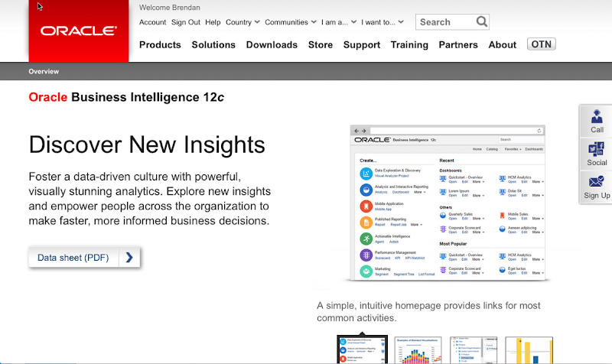Click the large BI homepage screenshot

(448, 203)
